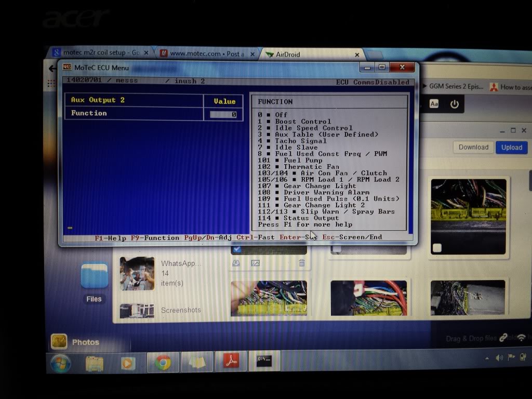Viewport: 532px width, 399px height.
Task: Click the set-as-wallpaper image icon under the photo
Action: point(256,263)
